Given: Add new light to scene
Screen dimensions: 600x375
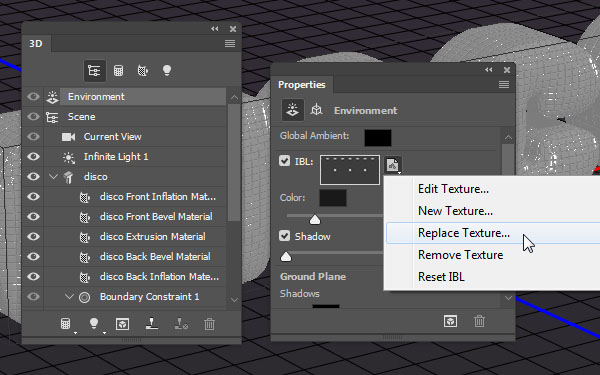Looking at the screenshot, I should coord(94,324).
